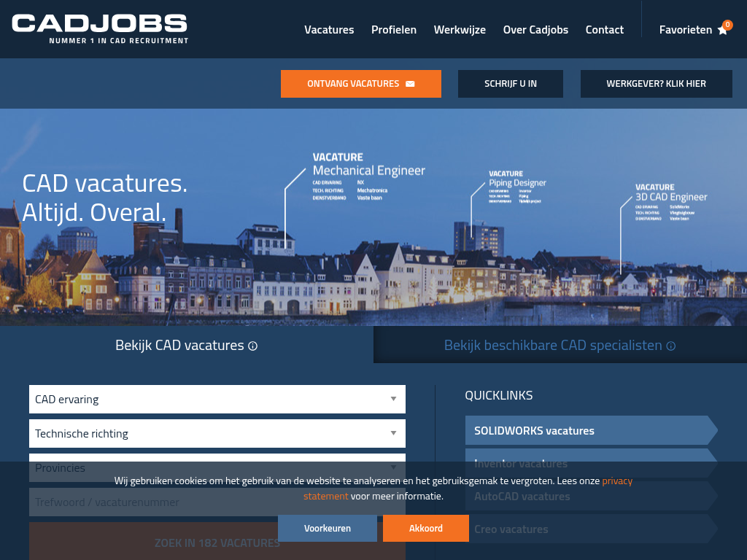Open cookie Voorkeuren settings
Screen dimensions: 747x560
(328, 528)
